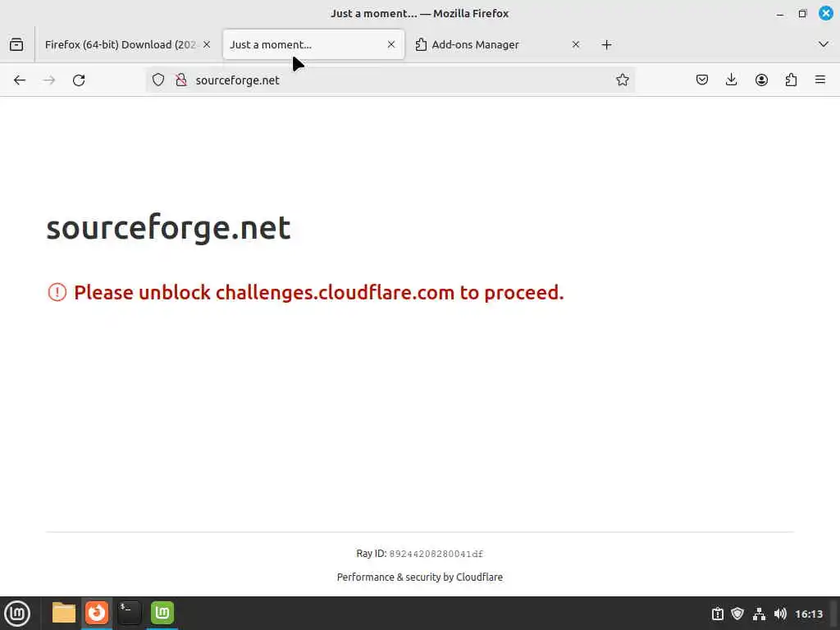Open tracking protection shield icon
840x630 pixels.
[158, 80]
